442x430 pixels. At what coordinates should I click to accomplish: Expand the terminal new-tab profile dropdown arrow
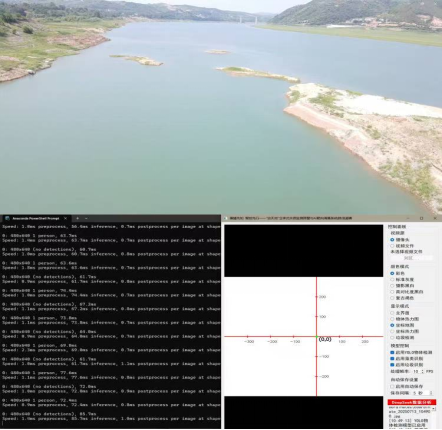(86, 218)
